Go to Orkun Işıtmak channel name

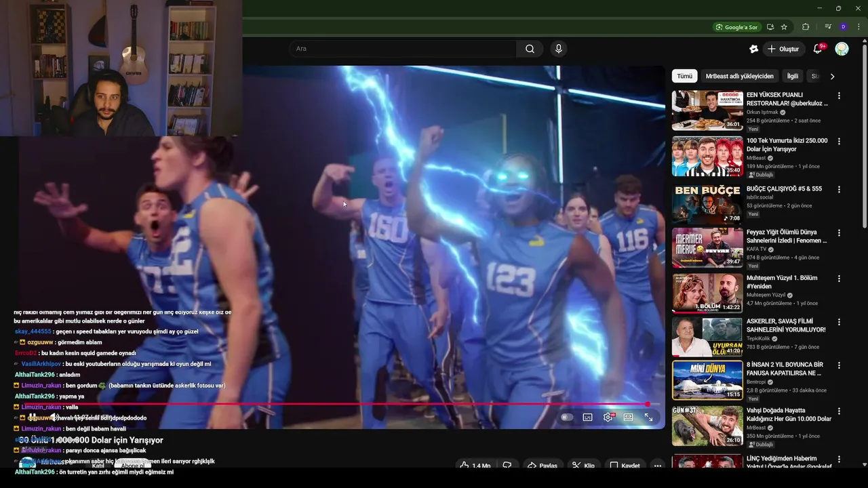click(762, 112)
